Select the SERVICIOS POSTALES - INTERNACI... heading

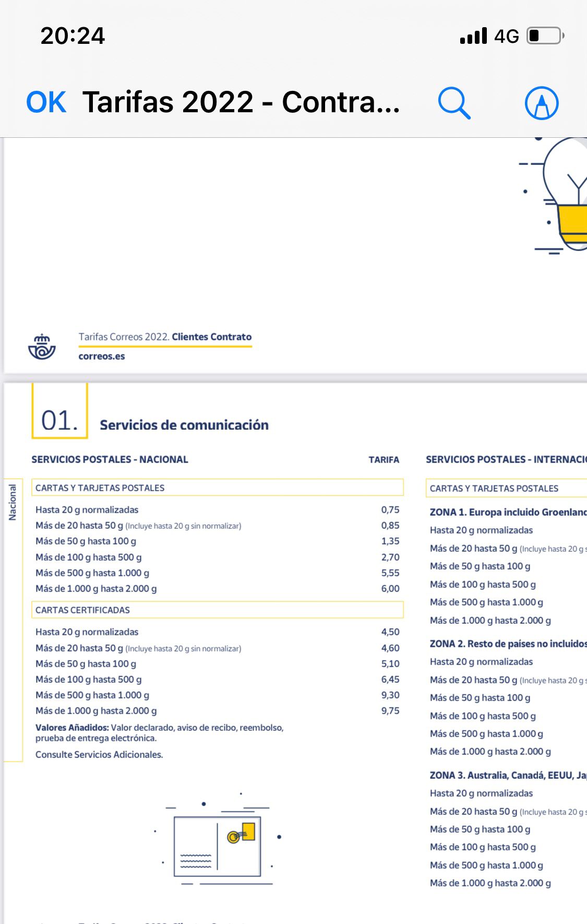(506, 459)
